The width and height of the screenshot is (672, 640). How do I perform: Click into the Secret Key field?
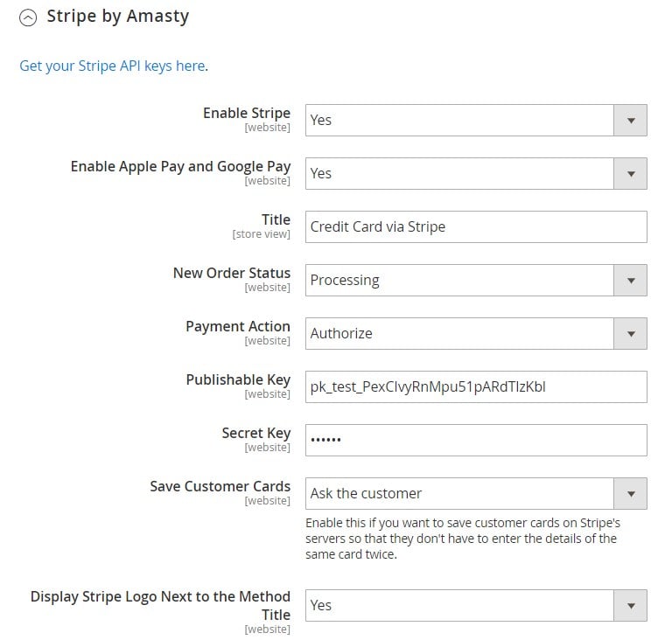(476, 440)
